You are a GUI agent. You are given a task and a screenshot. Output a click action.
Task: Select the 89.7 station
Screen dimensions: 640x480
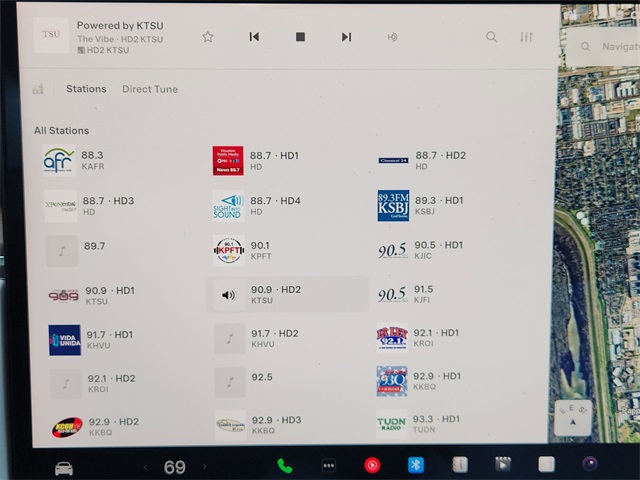pyautogui.click(x=120, y=251)
